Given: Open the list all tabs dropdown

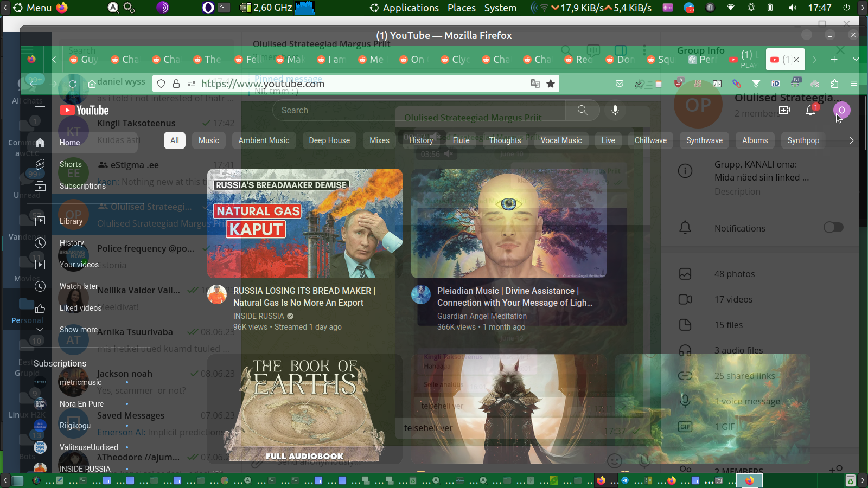Looking at the screenshot, I should [x=856, y=60].
